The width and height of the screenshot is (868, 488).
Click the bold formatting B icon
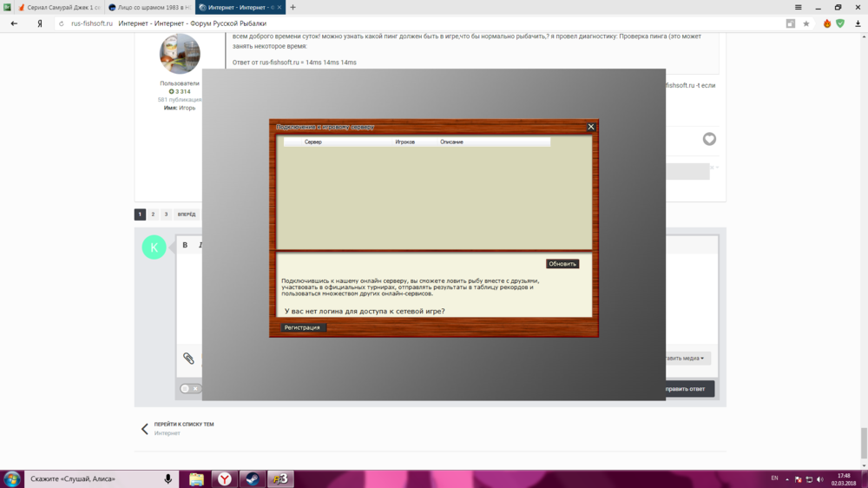(185, 246)
